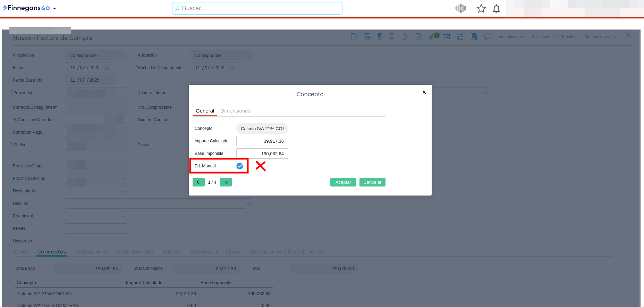Close the Concepto dialog
The image size is (644, 307).
[424, 92]
